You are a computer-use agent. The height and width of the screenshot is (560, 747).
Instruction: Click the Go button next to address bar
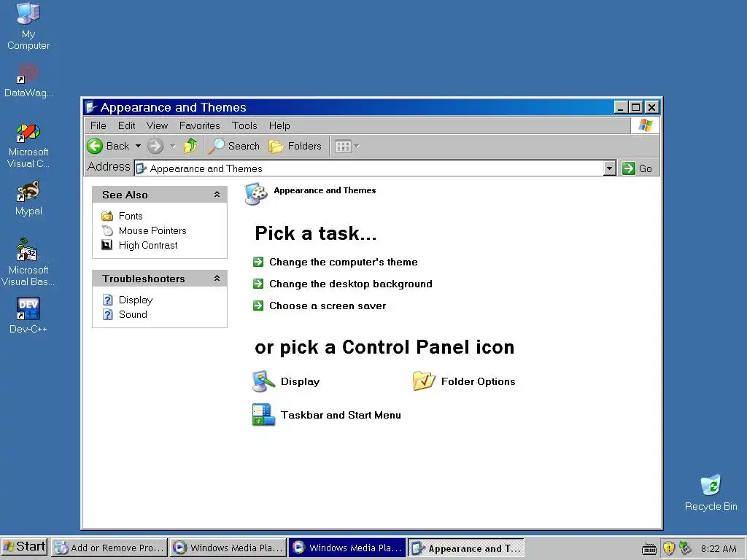[638, 168]
